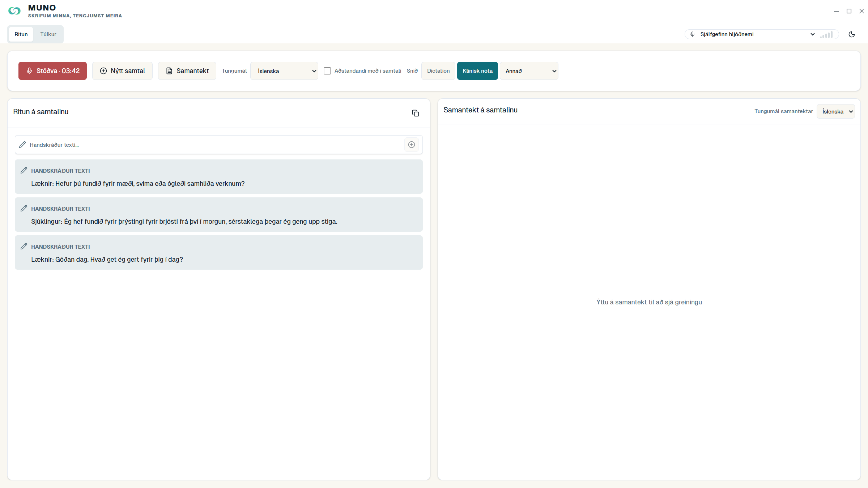The image size is (868, 488).
Task: Maximize the MUNO window
Action: 849,11
